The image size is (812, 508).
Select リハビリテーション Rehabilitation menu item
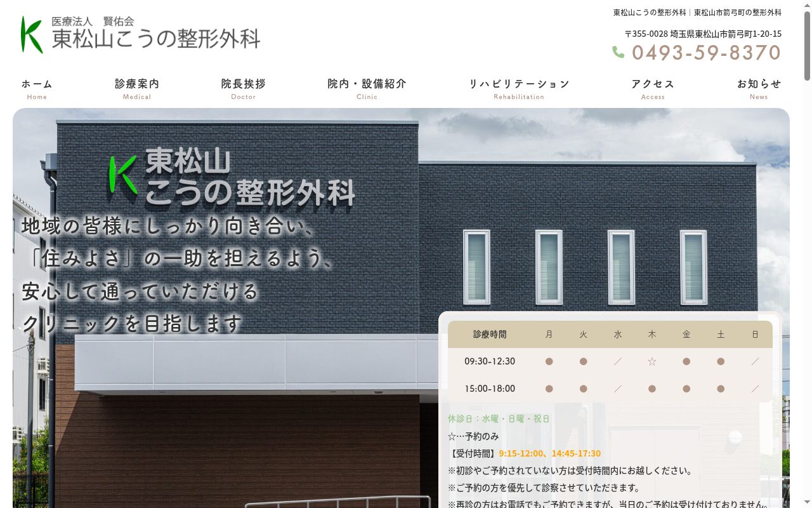[519, 89]
